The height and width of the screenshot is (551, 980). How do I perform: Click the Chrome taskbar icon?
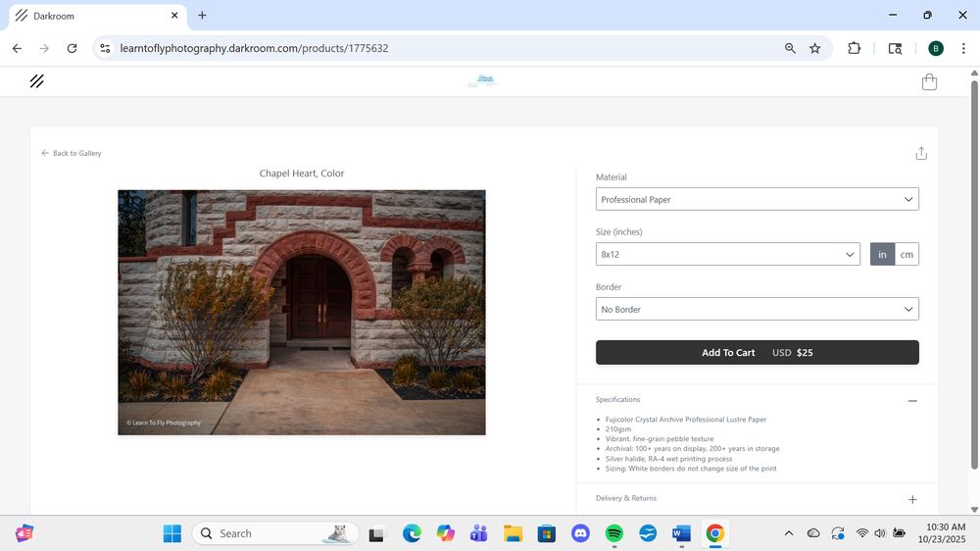(715, 533)
